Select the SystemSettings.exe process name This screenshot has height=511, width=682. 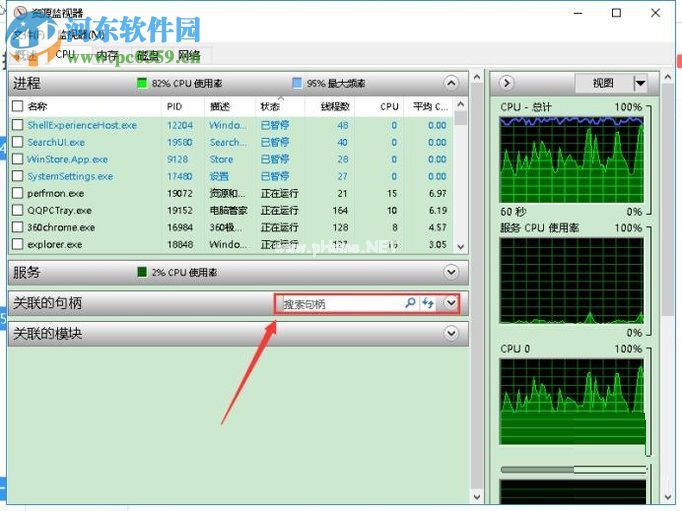pos(70,176)
